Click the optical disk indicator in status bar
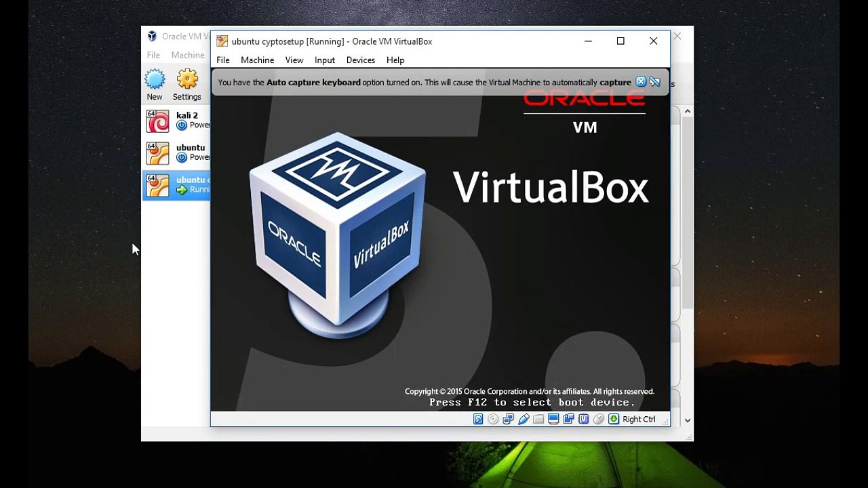Viewport: 868px width, 488px height. coord(493,420)
